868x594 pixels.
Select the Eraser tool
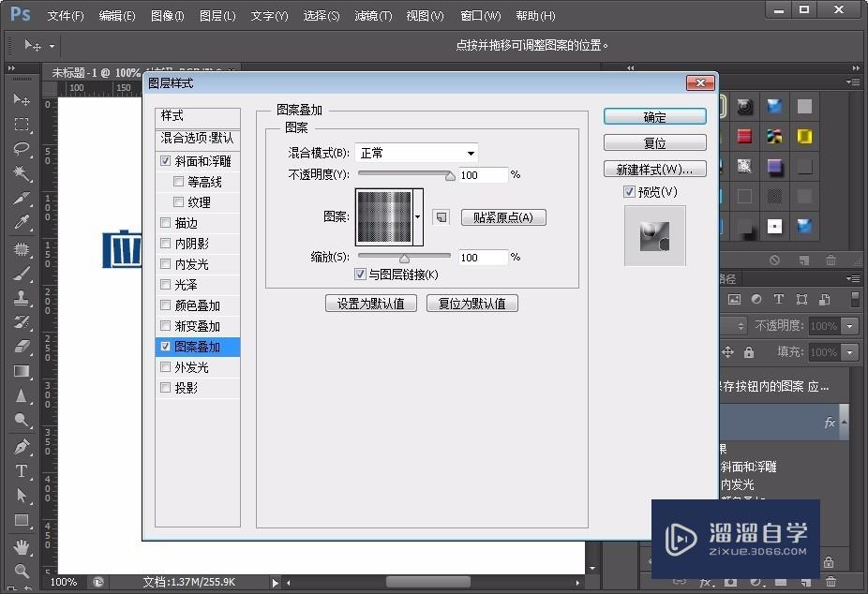(22, 347)
